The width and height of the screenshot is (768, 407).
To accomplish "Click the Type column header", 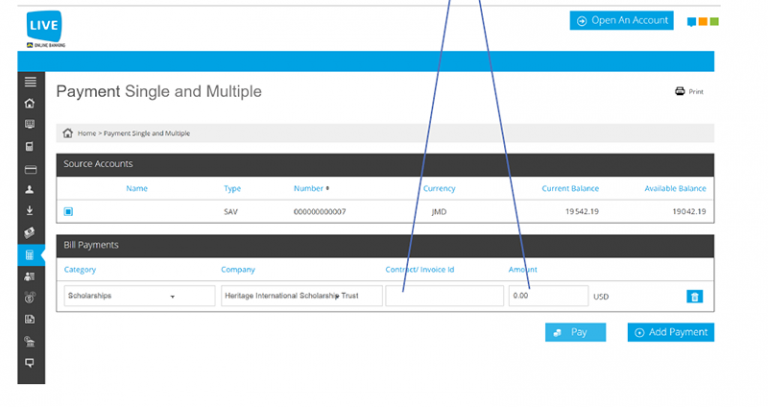I will pyautogui.click(x=232, y=188).
